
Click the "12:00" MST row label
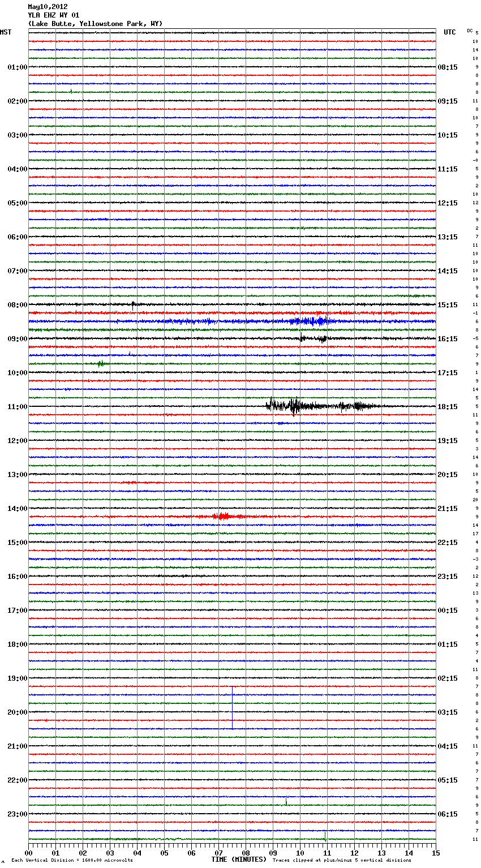18,441
